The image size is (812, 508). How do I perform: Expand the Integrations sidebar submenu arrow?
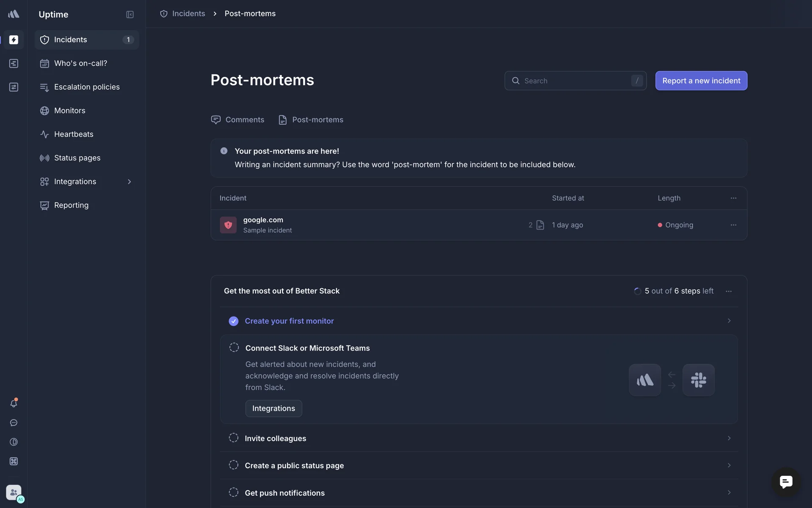[x=129, y=182]
